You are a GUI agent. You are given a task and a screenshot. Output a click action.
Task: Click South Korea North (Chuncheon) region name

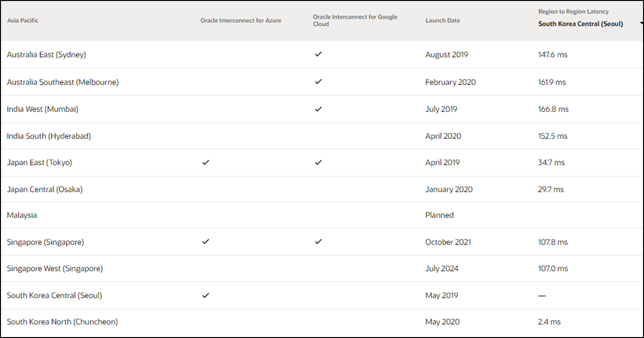pos(62,322)
